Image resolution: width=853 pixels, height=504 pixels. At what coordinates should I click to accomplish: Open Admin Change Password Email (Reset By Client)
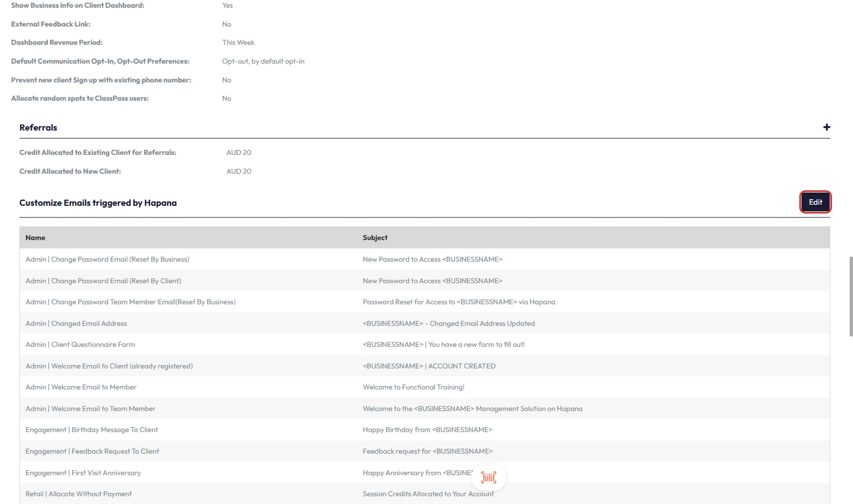104,281
